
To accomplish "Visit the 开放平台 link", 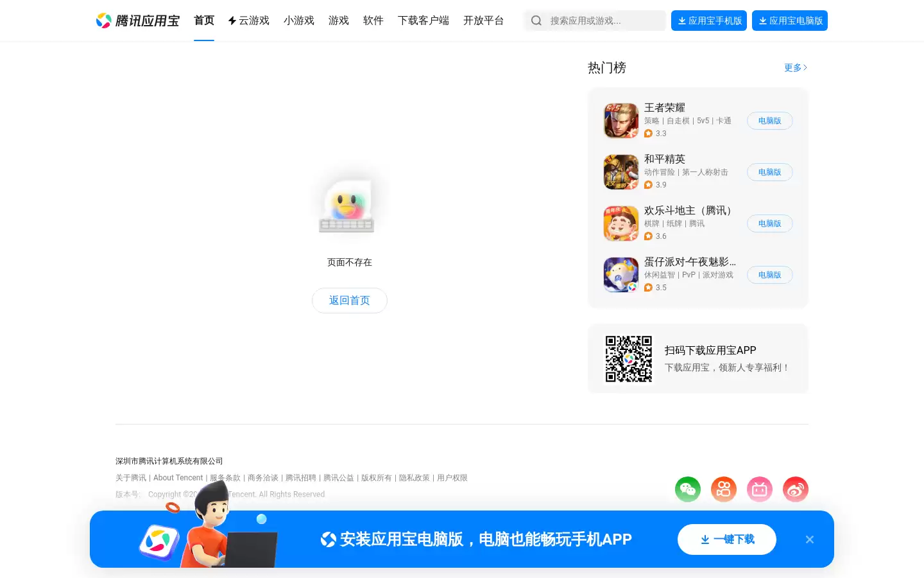I will click(484, 21).
